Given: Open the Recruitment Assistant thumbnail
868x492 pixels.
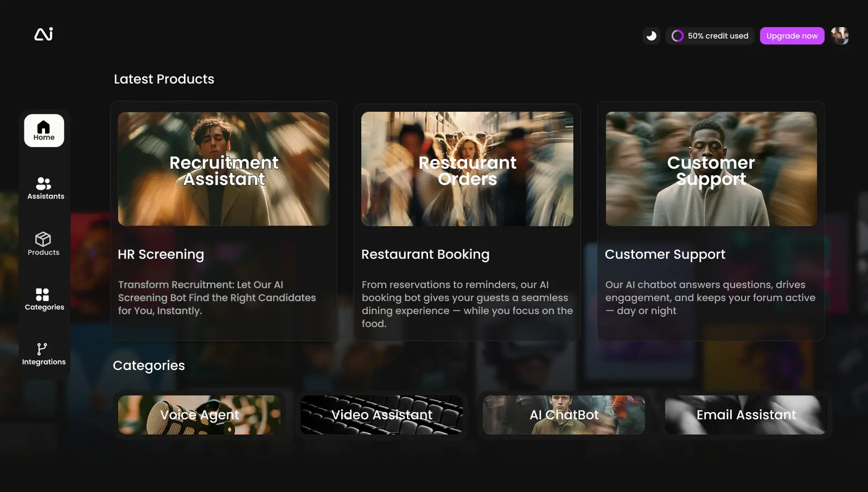Looking at the screenshot, I should point(224,169).
